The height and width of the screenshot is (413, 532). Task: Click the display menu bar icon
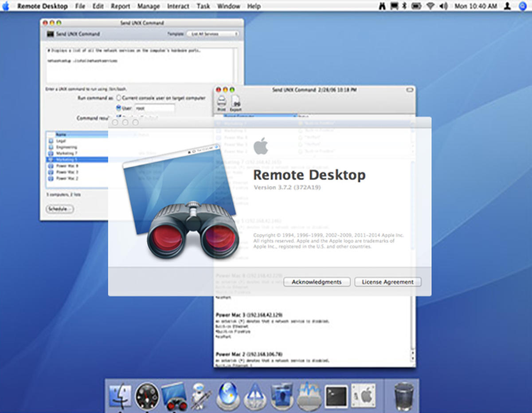[394, 6]
